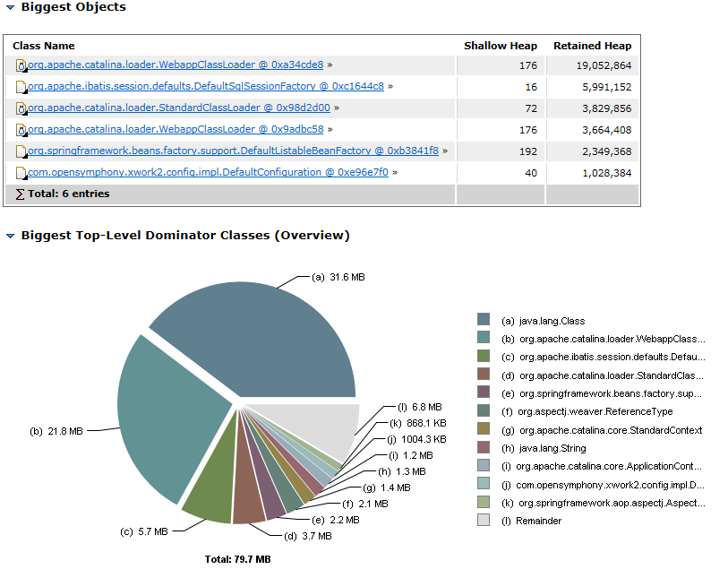Collapse Biggest Top-Level Dominator Classes section
This screenshot has width=728, height=578.
coord(11,237)
